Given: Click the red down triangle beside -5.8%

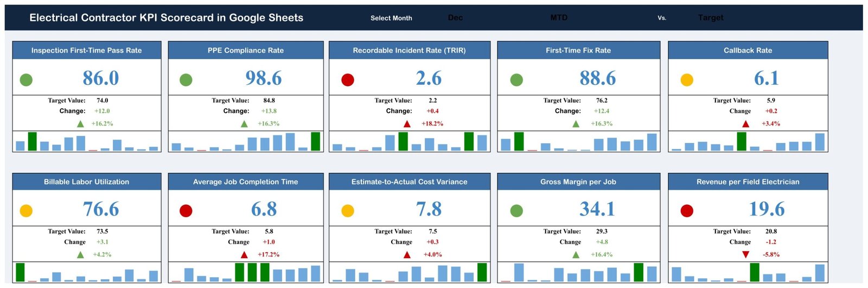Looking at the screenshot, I should coord(745,255).
